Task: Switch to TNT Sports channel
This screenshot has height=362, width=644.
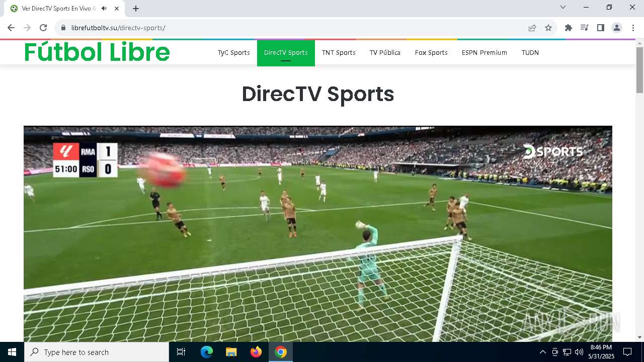Action: [339, 53]
